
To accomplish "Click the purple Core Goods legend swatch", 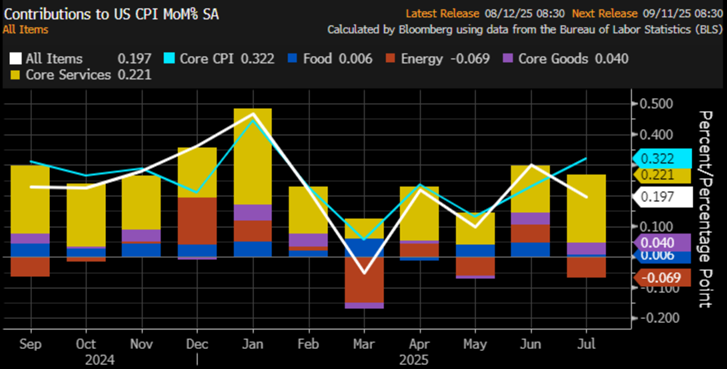I will (508, 58).
